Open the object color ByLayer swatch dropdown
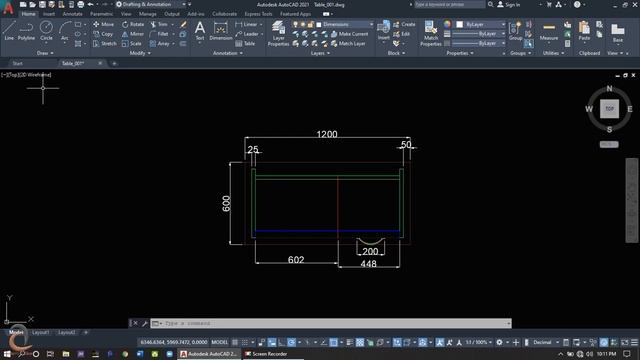Image resolution: width=640 pixels, height=360 pixels. pyautogui.click(x=480, y=24)
